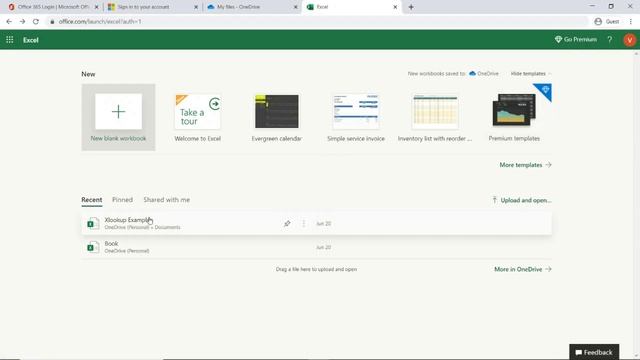
Task: Follow the More in OneDrive link
Action: coord(522,269)
